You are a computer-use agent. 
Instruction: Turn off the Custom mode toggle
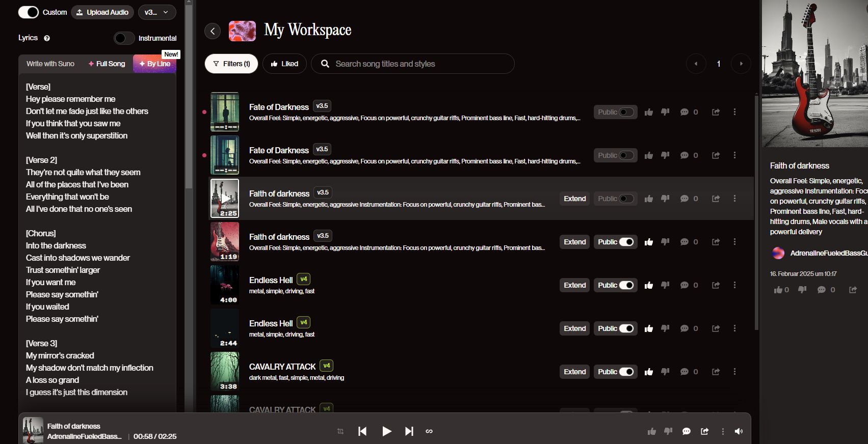click(x=29, y=12)
